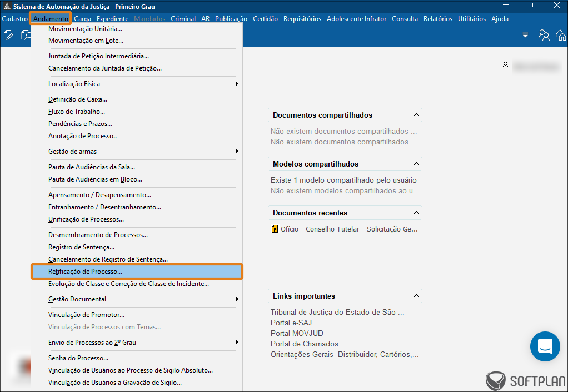The width and height of the screenshot is (568, 392).
Task: Open the Portal MOVJUD link
Action: point(297,333)
